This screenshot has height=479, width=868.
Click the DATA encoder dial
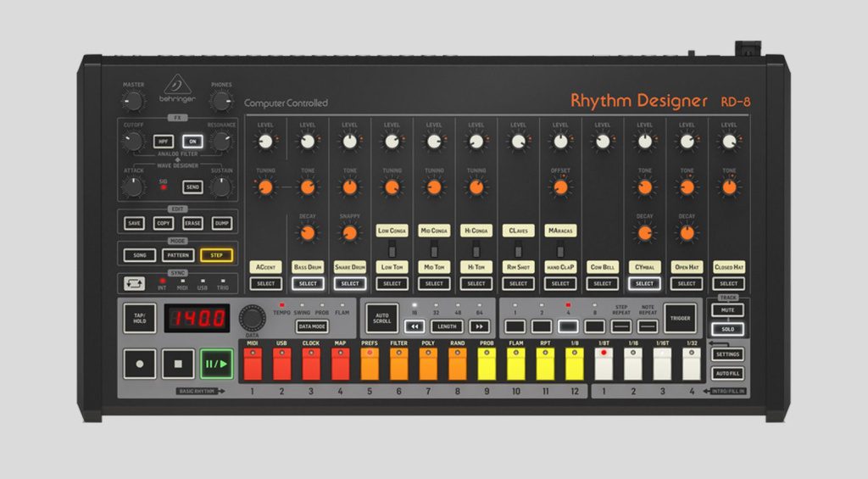pos(253,319)
